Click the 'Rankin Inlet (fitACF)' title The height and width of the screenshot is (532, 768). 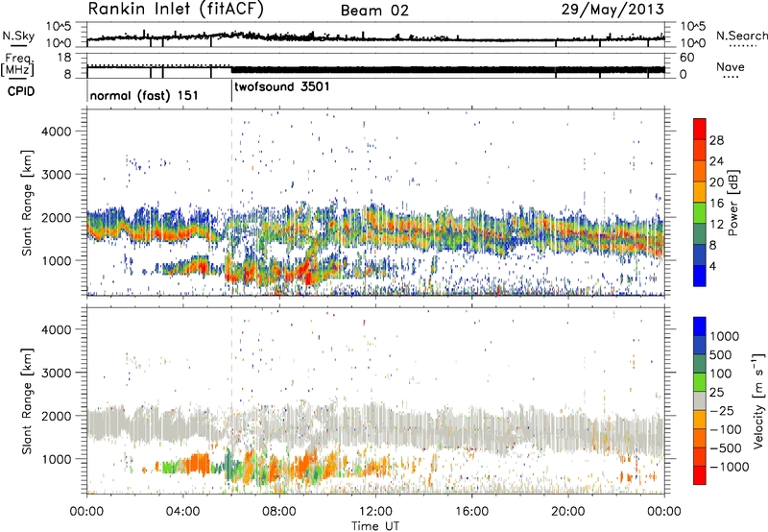point(176,10)
